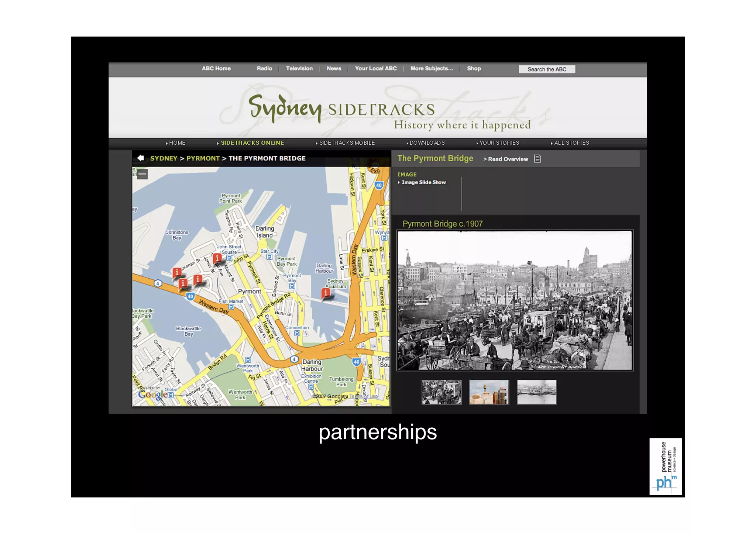Click the Pyrmont suburb label on map
756x534 pixels.
pos(249,292)
